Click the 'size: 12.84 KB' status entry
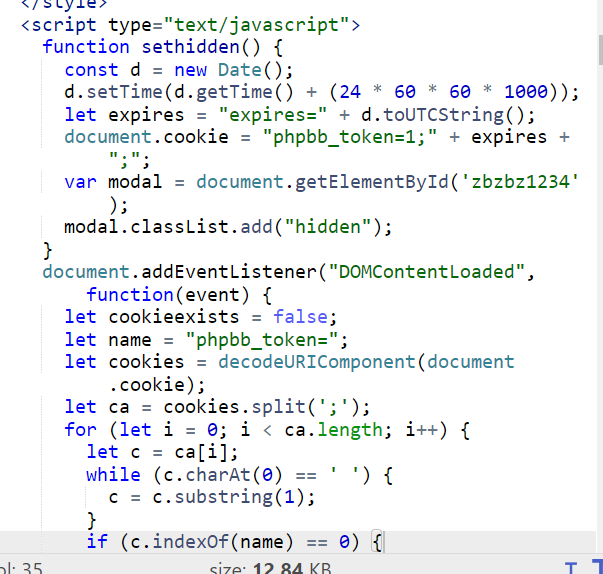 click(x=270, y=568)
